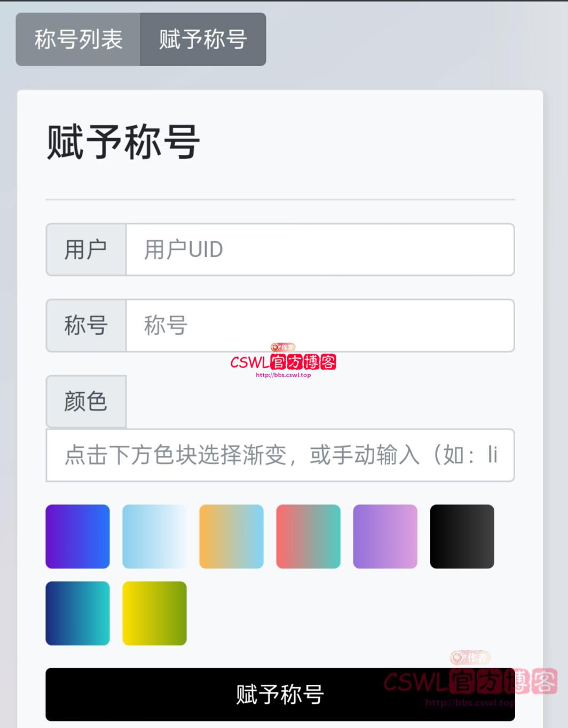Select the navy-to-cyan gradient swatch
568x728 pixels.
(77, 613)
